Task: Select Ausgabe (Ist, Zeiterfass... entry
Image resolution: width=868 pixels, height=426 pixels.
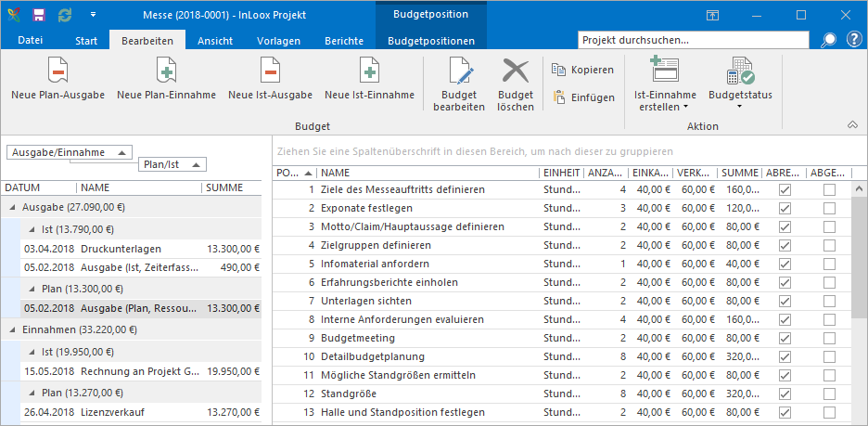Action: pos(141,267)
